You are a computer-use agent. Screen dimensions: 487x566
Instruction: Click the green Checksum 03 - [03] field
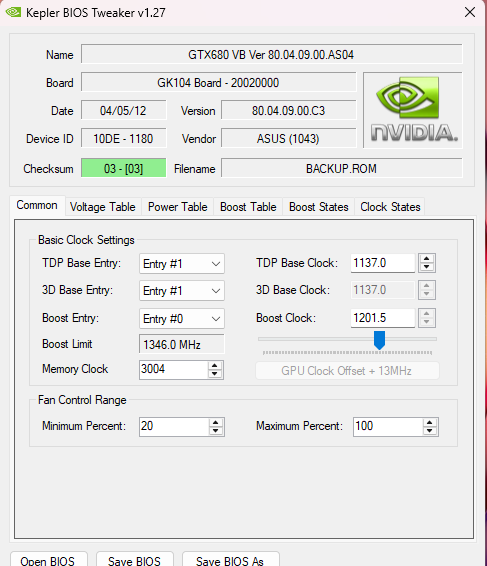123,168
